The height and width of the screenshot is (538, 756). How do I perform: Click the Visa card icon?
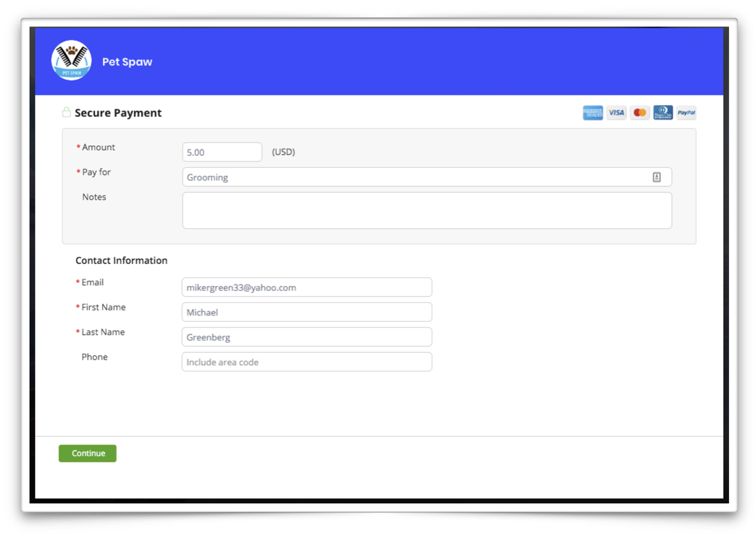tap(616, 113)
